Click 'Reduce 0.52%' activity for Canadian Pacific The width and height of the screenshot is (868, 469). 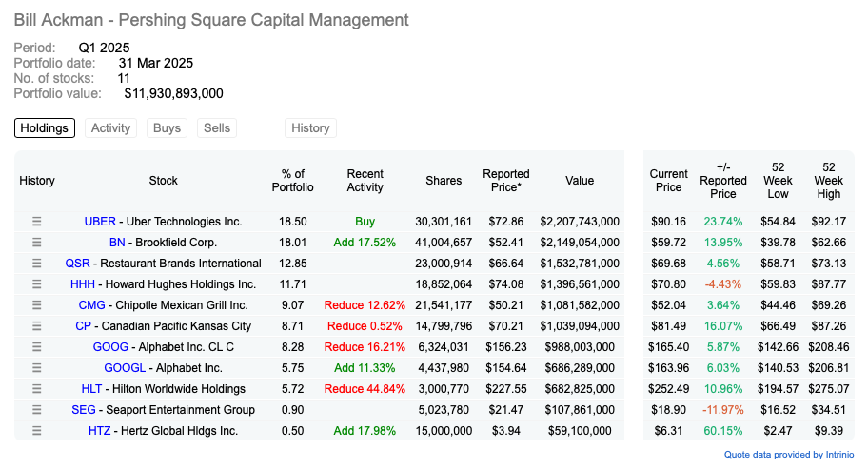pos(365,326)
